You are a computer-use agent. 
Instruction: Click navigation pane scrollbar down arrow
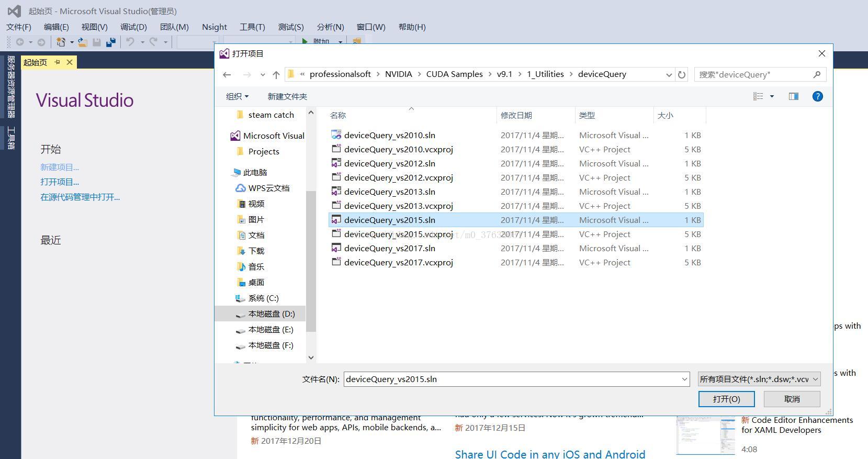click(x=311, y=357)
